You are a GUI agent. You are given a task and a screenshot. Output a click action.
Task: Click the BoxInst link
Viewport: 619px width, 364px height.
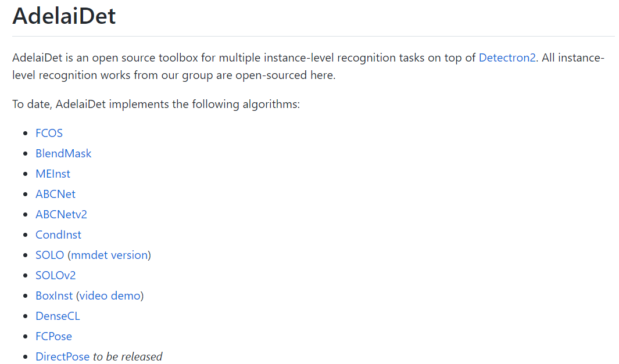tap(54, 296)
